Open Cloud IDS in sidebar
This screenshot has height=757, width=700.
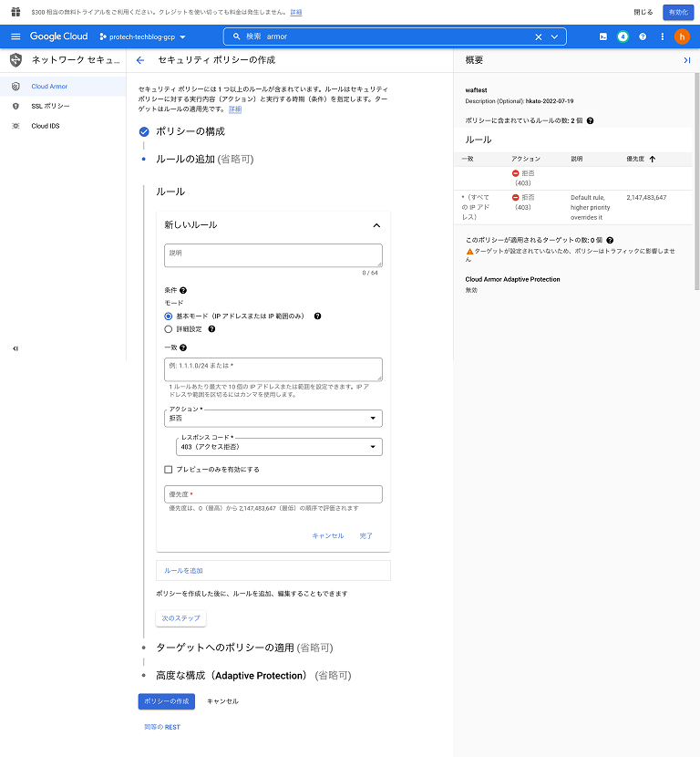click(x=46, y=126)
